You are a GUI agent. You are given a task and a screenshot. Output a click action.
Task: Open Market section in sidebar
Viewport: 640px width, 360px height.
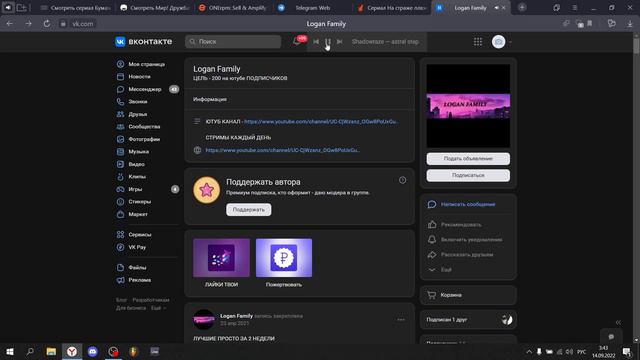tap(132, 214)
